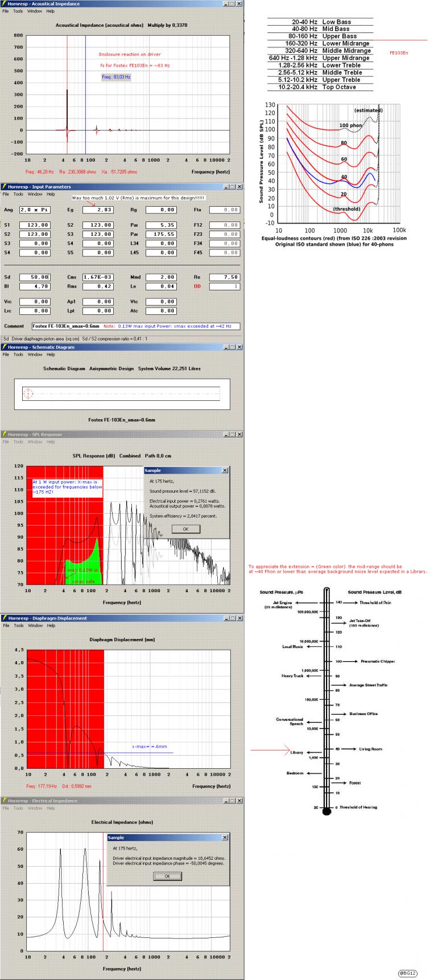The image size is (430, 980).
Task: Close the Sample dialog in Electrical Impedance window
Action: point(224,838)
